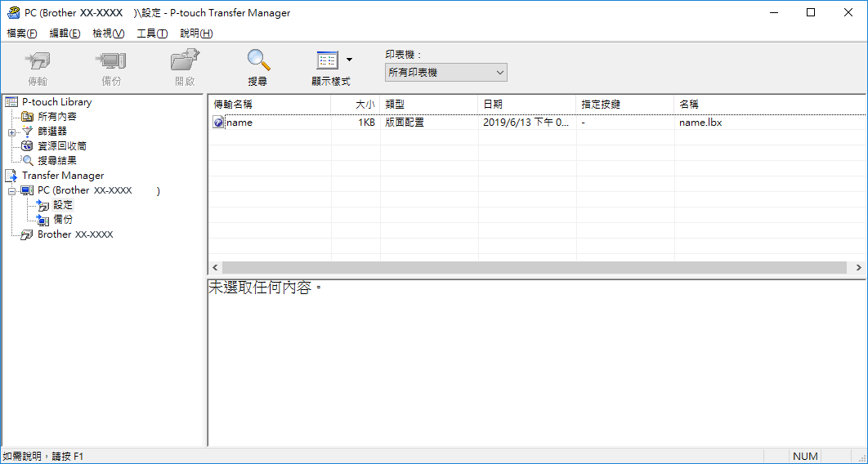Sort by the 類型 column header
Viewport: 868px width, 464px height.
pyautogui.click(x=429, y=104)
